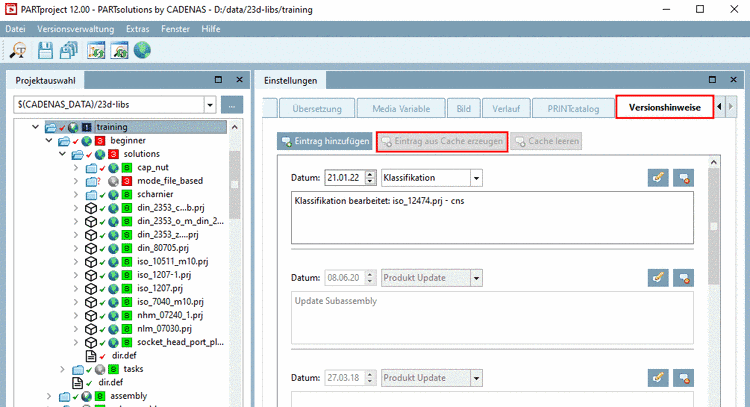This screenshot has width=750, height=407.
Task: Expand the scharnier folder
Action: pyautogui.click(x=76, y=195)
